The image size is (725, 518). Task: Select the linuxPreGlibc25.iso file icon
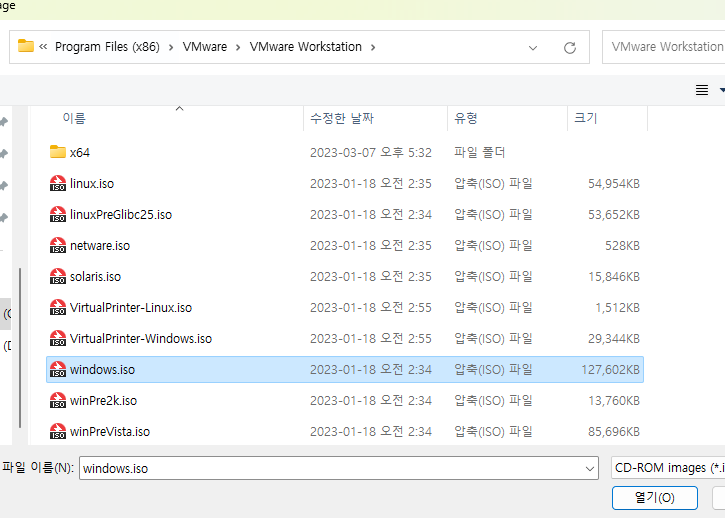pos(58,214)
